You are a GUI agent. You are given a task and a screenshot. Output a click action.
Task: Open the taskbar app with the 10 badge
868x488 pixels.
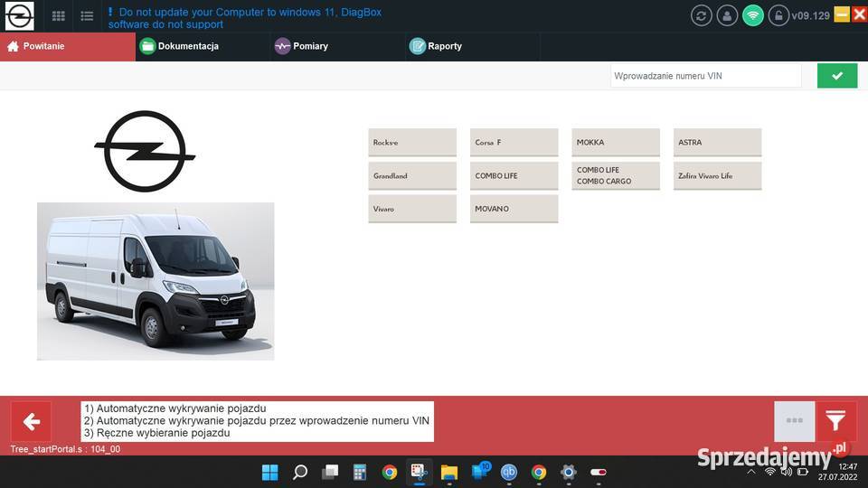pyautogui.click(x=479, y=472)
